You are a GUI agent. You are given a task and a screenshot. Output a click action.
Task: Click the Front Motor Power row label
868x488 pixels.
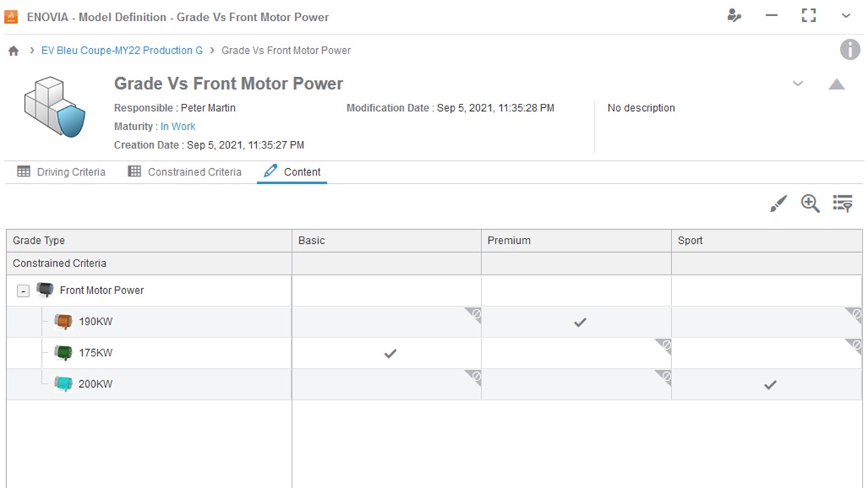tap(102, 290)
